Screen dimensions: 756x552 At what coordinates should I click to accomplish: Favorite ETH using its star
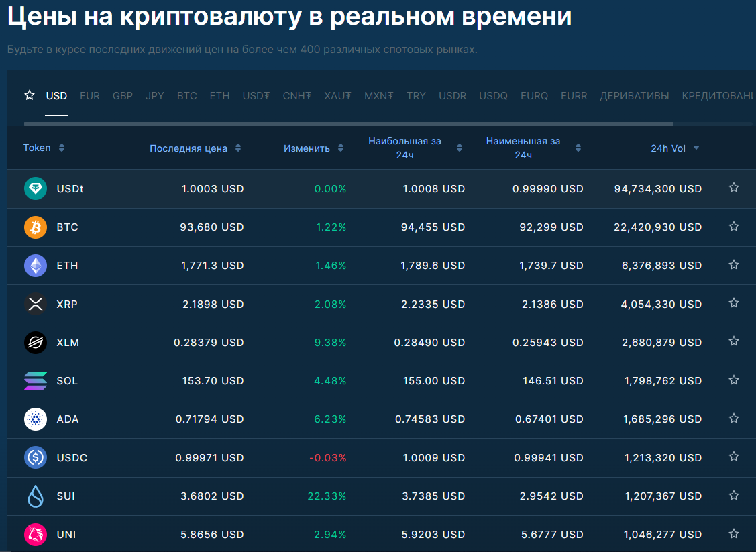point(734,264)
